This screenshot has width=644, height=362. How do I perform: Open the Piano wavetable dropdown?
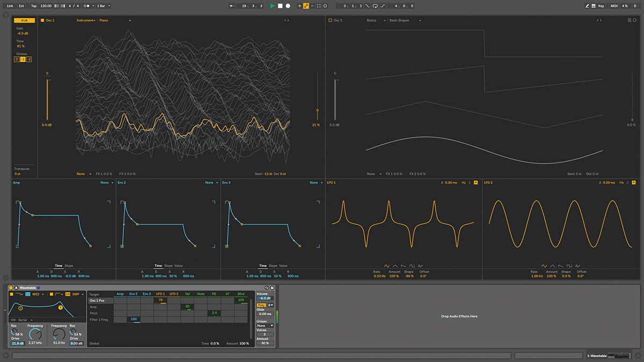click(115, 20)
